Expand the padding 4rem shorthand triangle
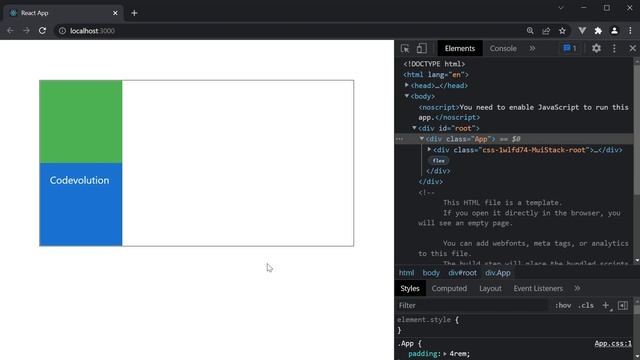The width and height of the screenshot is (640, 360). (445, 354)
